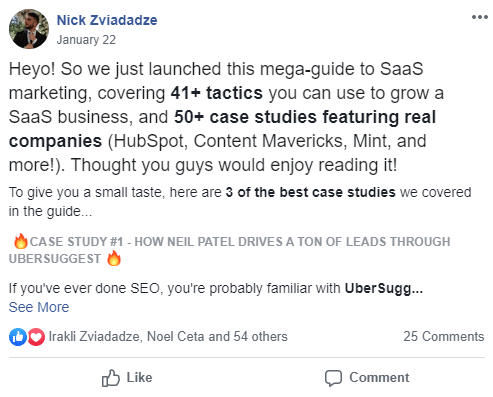
Task: Click the fire emoji after UBERSUGGEST
Action: pos(114,258)
